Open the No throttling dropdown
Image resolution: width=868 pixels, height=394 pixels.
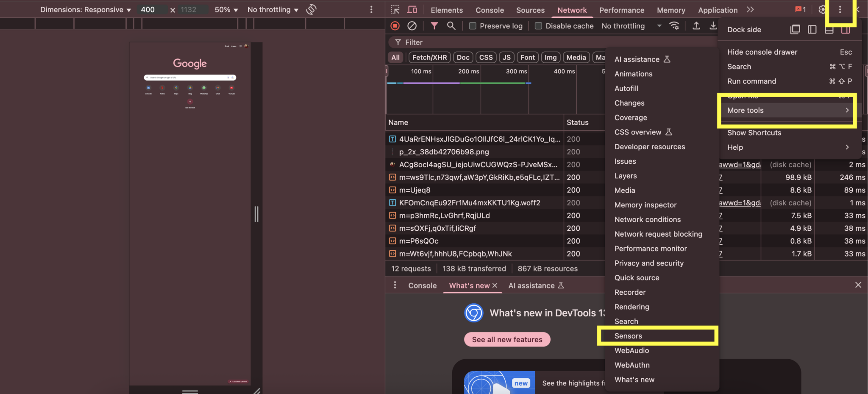click(x=272, y=9)
